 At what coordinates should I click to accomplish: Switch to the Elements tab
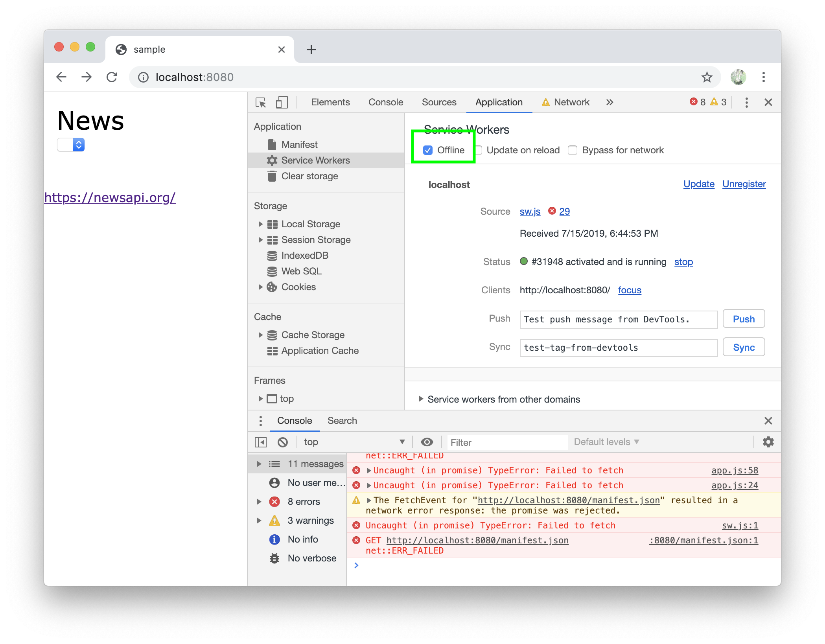[x=330, y=102]
